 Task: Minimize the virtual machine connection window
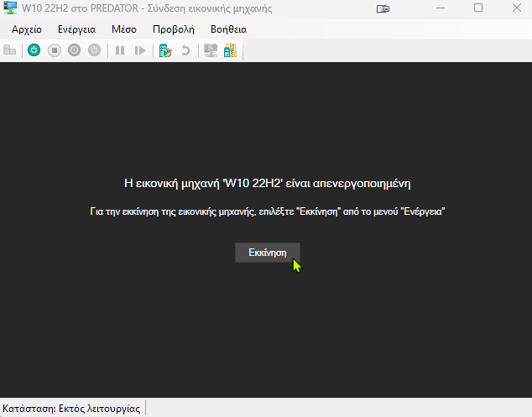441,8
